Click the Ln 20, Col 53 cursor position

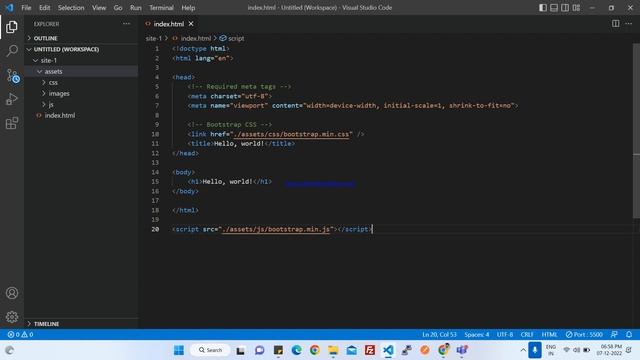tap(439, 334)
